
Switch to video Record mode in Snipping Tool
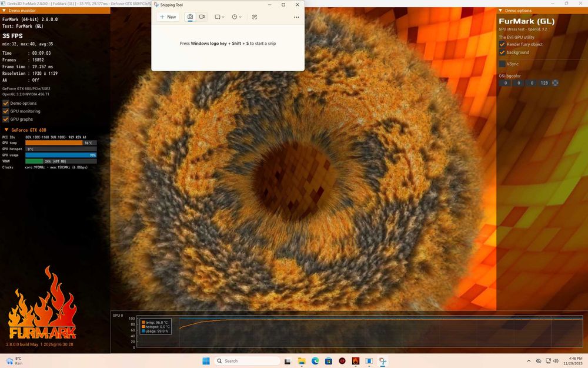tap(202, 17)
